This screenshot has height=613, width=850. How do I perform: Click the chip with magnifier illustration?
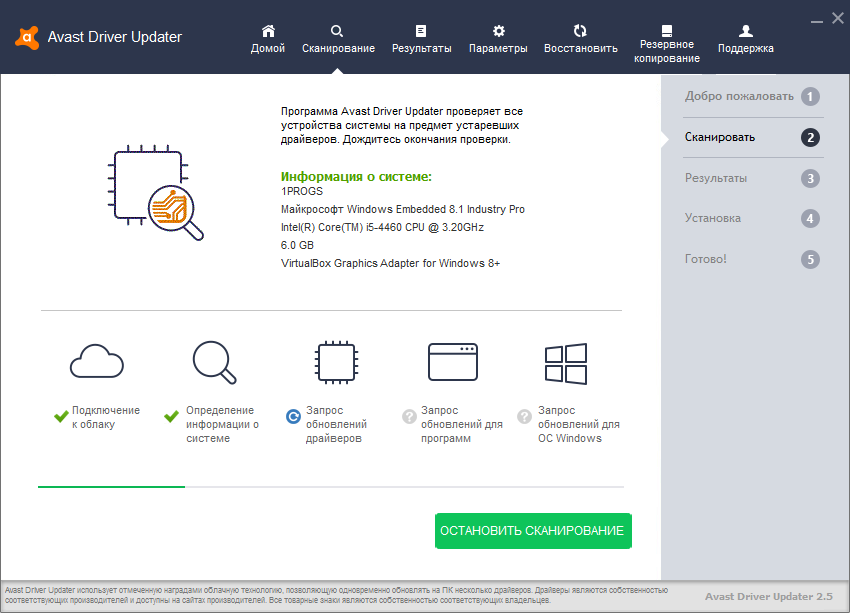(x=156, y=192)
